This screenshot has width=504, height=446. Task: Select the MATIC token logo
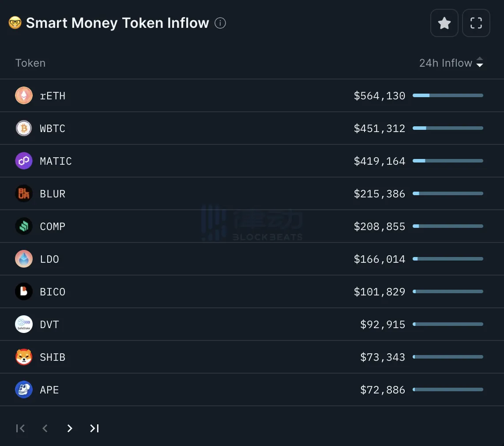(x=24, y=161)
